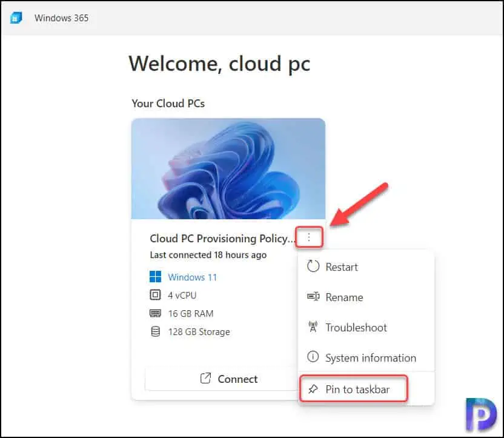Viewport: 504px width, 438px height.
Task: Click the vCPU processor icon
Action: pos(155,295)
